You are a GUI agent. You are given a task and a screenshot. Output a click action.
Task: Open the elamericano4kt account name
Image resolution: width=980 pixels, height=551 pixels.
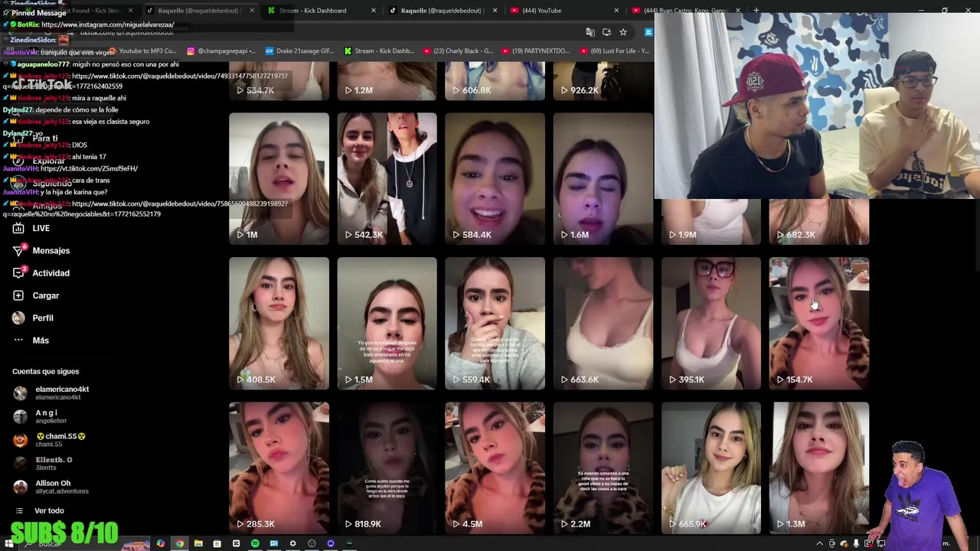click(62, 389)
